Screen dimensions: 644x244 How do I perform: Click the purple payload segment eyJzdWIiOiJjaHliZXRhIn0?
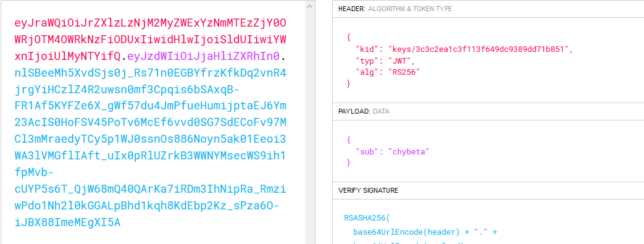pyautogui.click(x=204, y=56)
